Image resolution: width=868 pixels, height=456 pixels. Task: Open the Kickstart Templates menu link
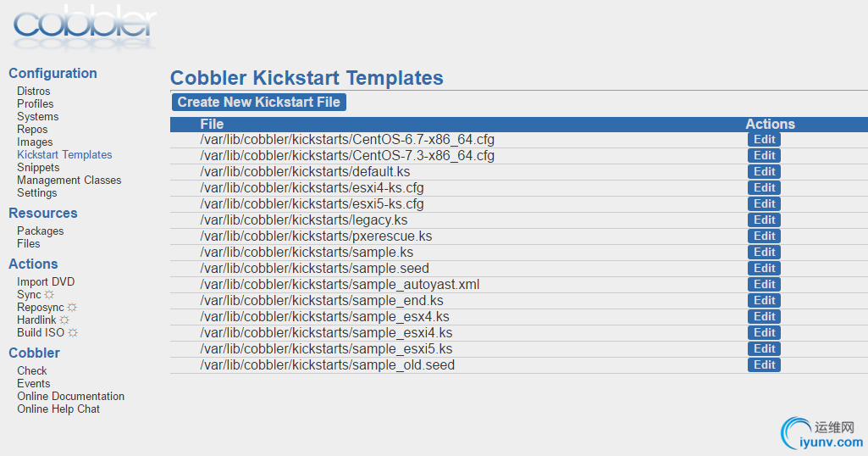point(64,154)
